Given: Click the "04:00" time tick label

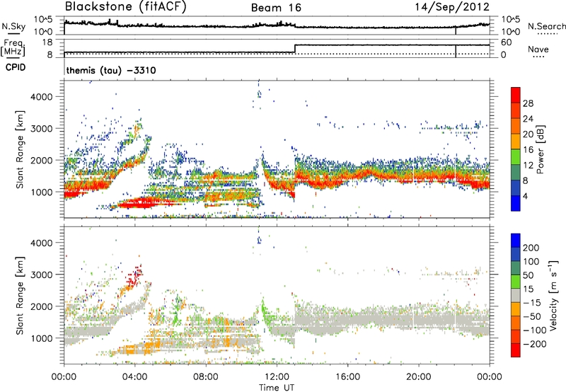Looking at the screenshot, I should click(135, 377).
